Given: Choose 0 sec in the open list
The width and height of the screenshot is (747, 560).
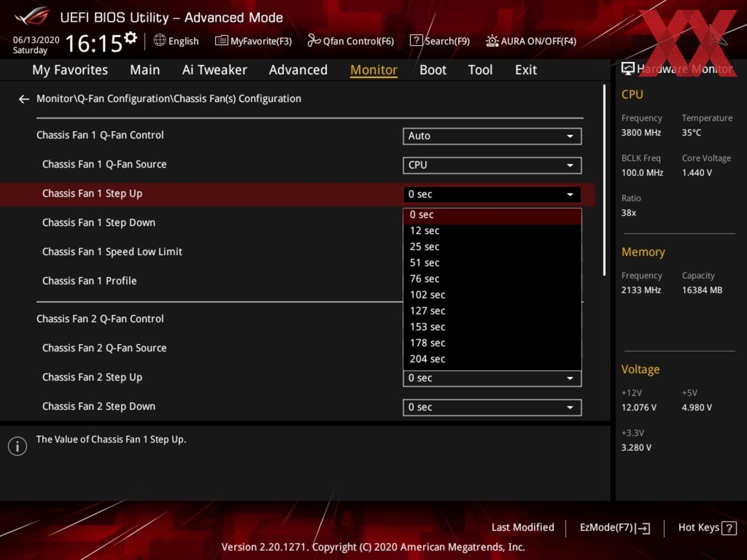Looking at the screenshot, I should [492, 215].
